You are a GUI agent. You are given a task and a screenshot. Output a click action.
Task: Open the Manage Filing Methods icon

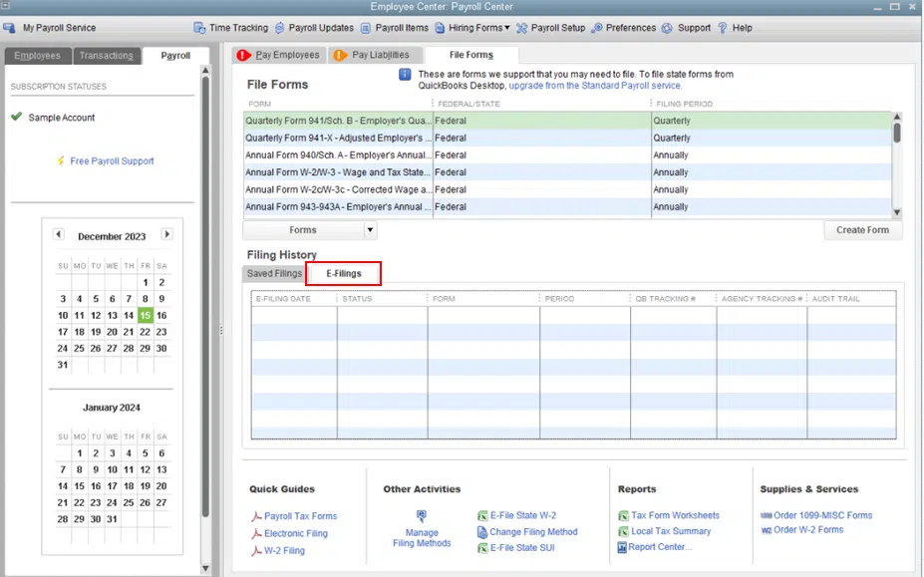click(422, 516)
